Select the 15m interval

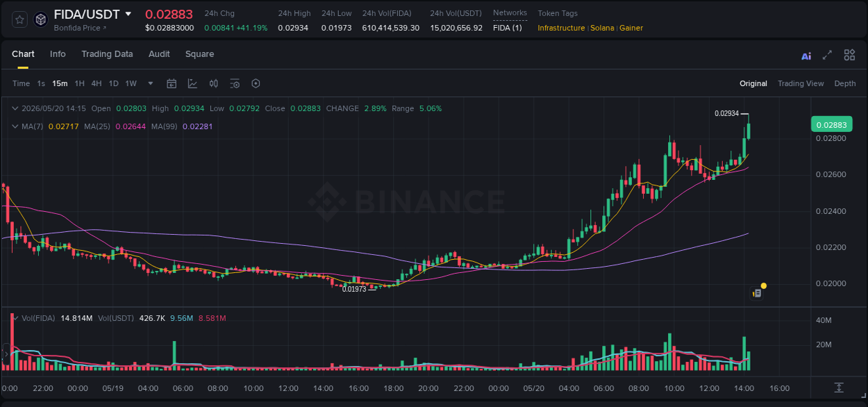point(60,83)
